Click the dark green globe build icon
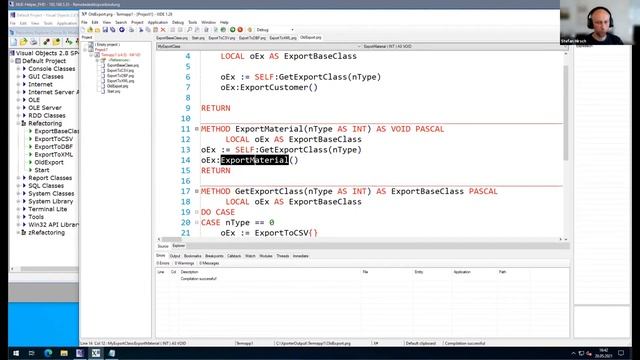 click(223, 30)
